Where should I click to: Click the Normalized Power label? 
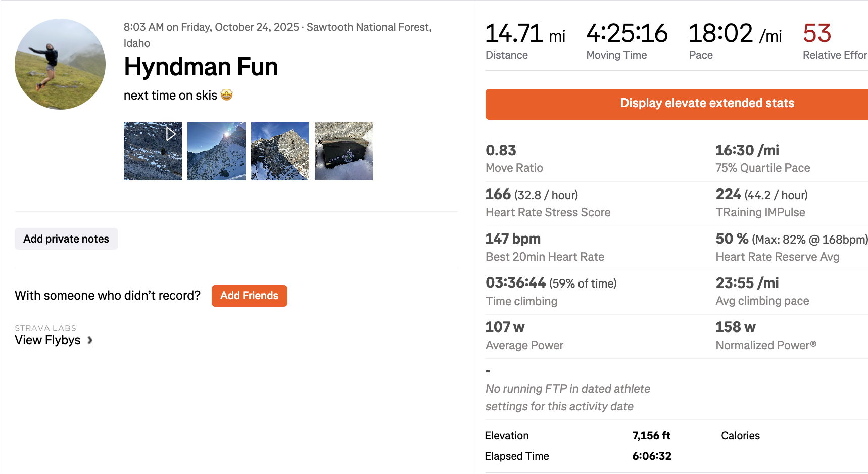pyautogui.click(x=765, y=345)
